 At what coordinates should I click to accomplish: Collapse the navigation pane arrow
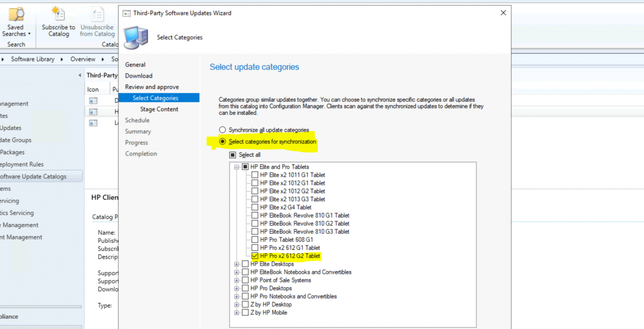point(80,75)
